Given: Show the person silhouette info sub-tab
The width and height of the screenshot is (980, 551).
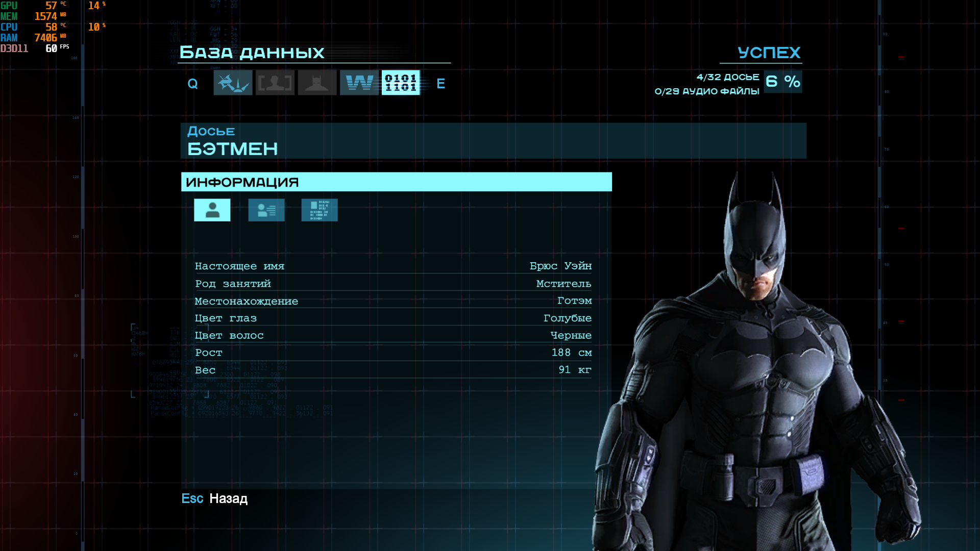Looking at the screenshot, I should click(x=212, y=210).
